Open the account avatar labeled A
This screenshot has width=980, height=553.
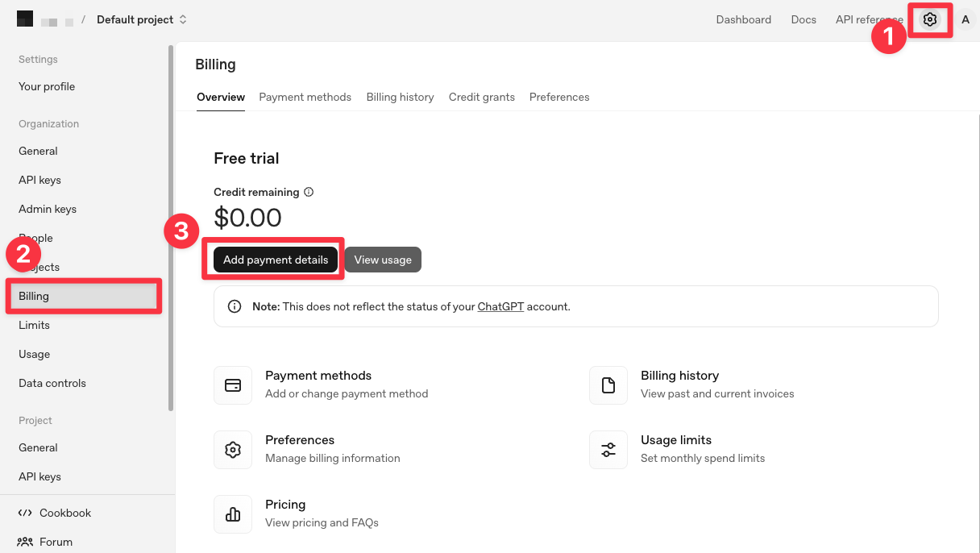pos(965,19)
